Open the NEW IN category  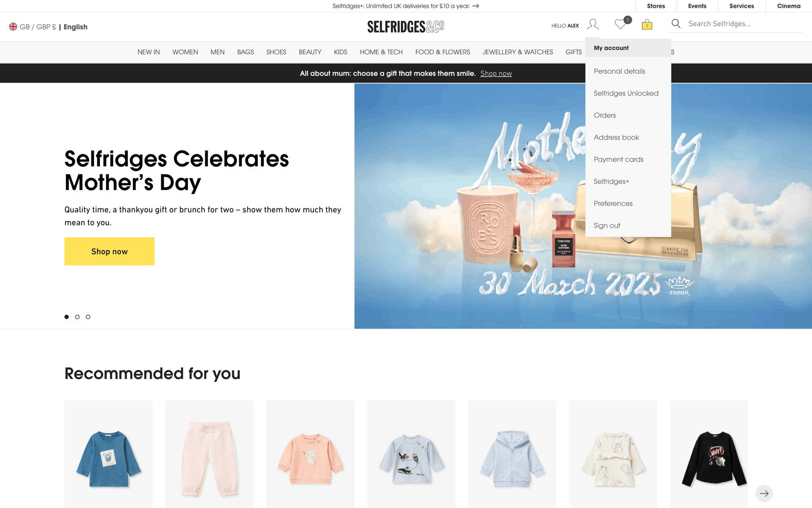148,52
